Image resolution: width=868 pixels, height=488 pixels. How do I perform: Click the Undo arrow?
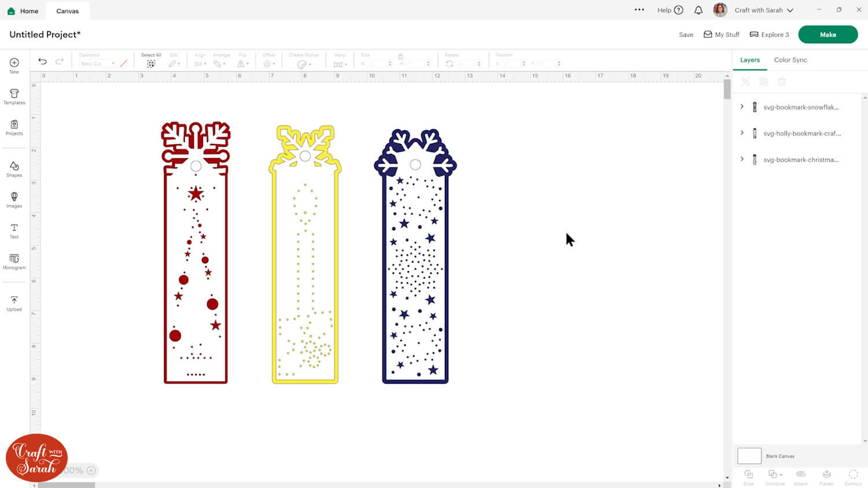pyautogui.click(x=42, y=61)
